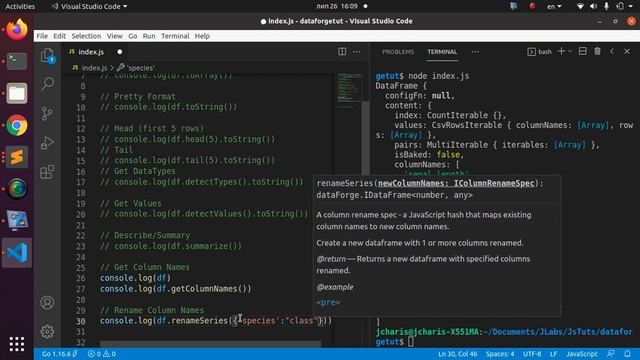The height and width of the screenshot is (360, 640).
Task: Click the editor minimap
Action: [x=348, y=90]
